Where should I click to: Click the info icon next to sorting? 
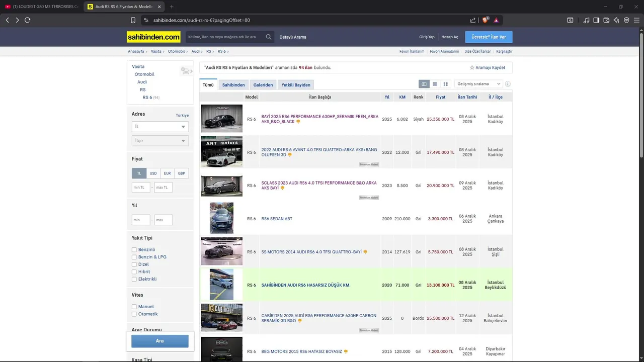[508, 84]
